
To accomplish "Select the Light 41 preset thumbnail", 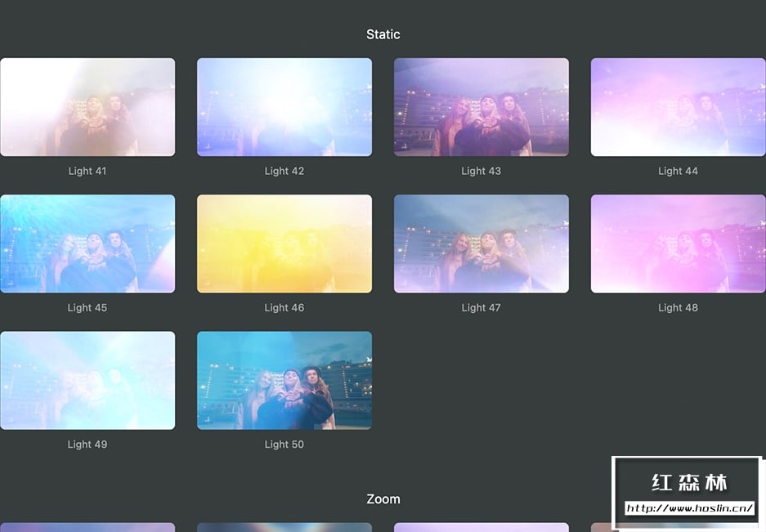I will (87, 107).
